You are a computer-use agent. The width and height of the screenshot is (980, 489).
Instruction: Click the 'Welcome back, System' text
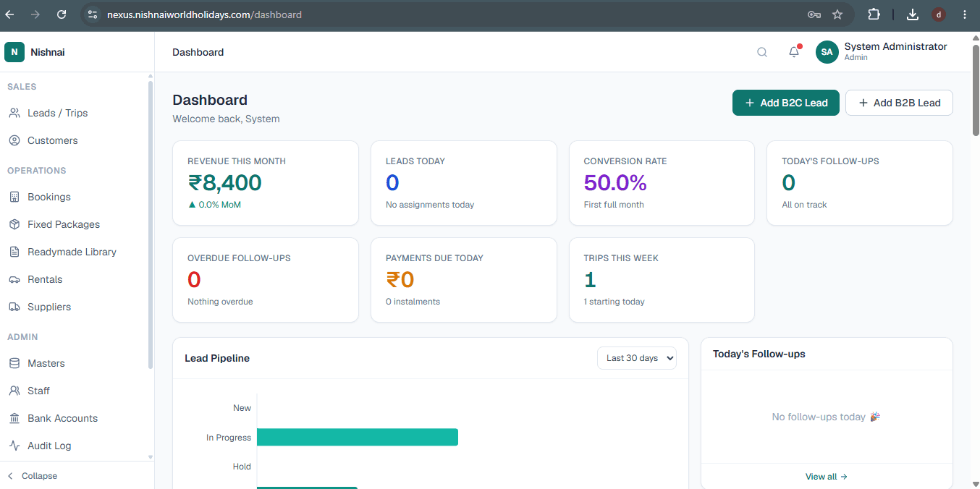click(x=226, y=119)
